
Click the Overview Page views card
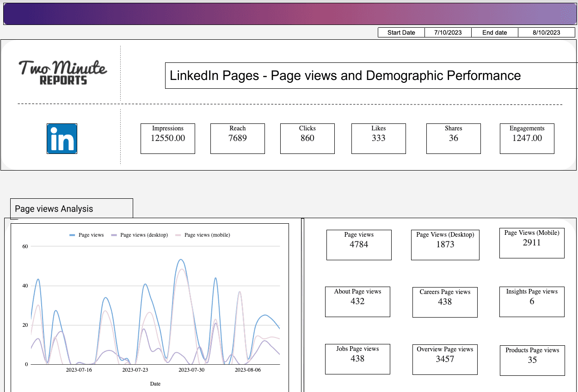[x=444, y=359]
